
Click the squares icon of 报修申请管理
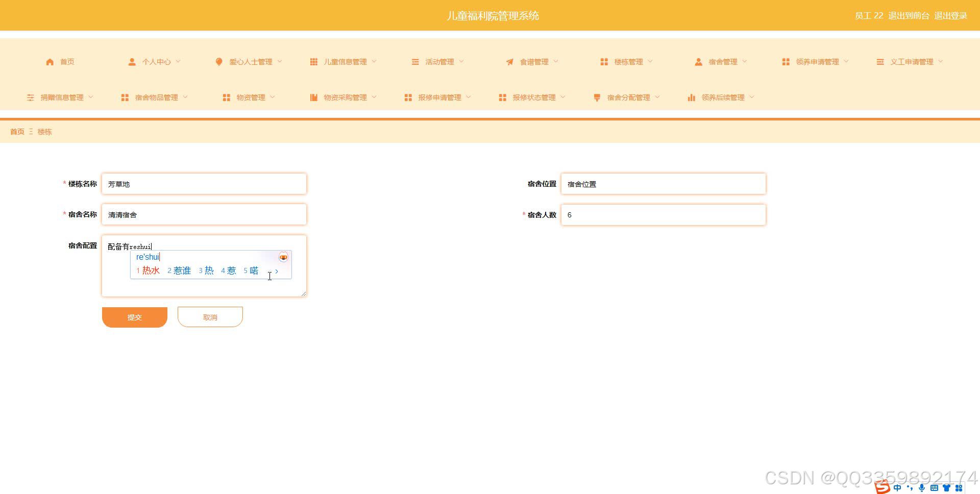[x=408, y=97]
